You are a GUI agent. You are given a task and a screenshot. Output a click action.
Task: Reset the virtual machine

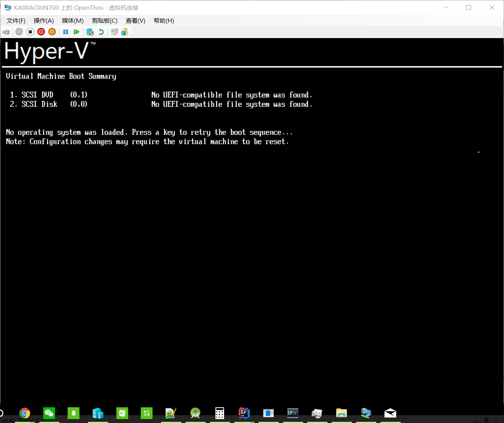(77, 32)
